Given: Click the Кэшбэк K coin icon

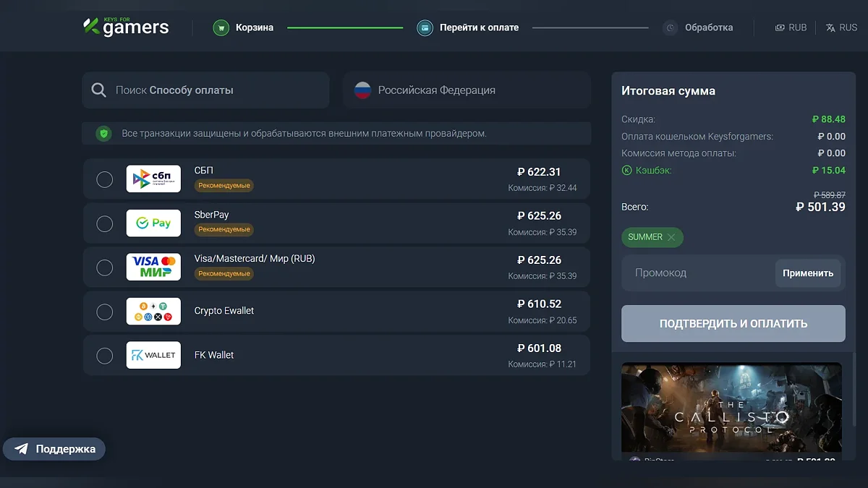Looking at the screenshot, I should (626, 171).
